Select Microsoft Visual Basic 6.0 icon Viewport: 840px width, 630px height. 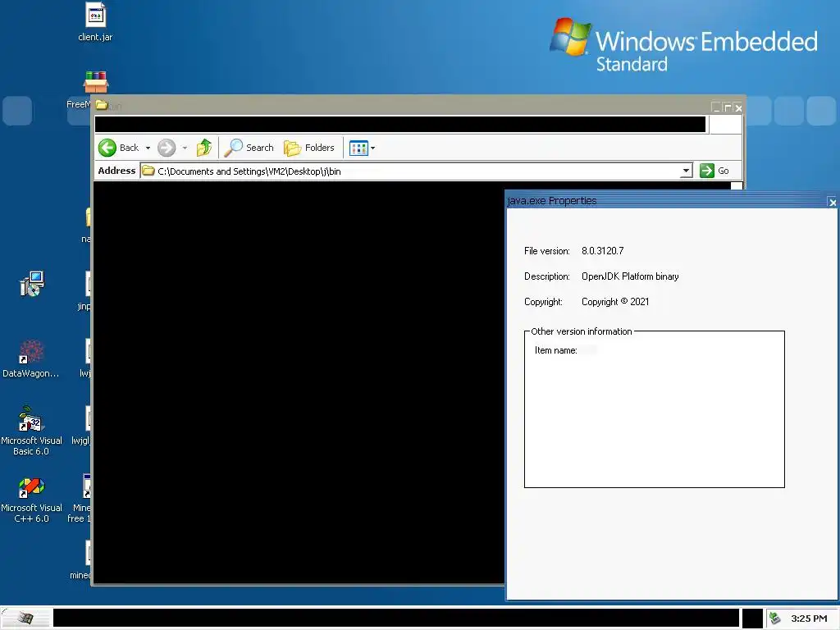[31, 431]
